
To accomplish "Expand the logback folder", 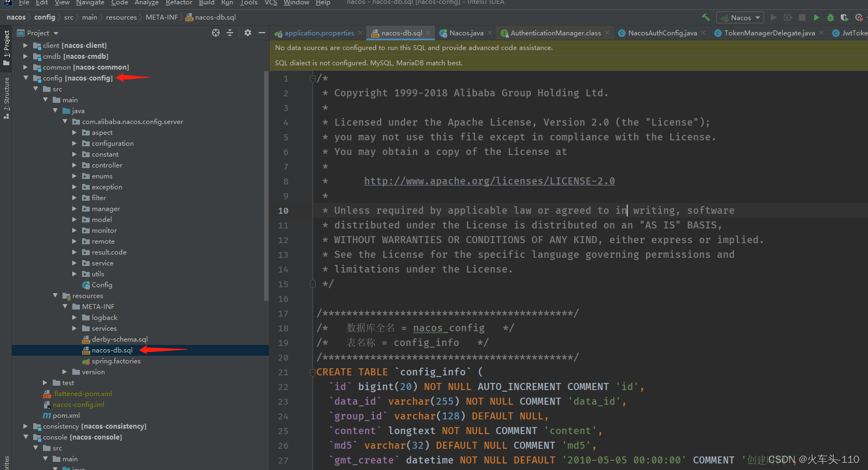I will point(74,318).
